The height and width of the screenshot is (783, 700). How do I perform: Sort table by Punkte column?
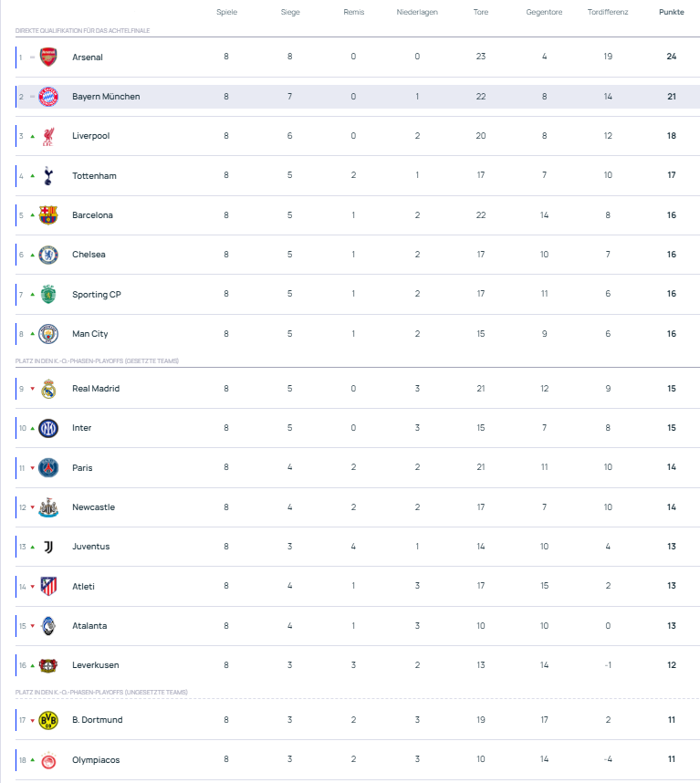(671, 13)
